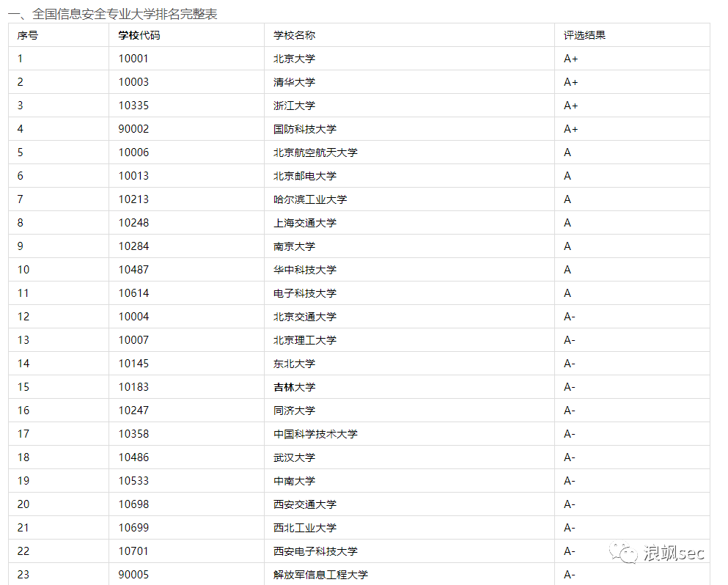Select the 学校代码 column header
Screen dimensions: 728x585
pos(139,35)
